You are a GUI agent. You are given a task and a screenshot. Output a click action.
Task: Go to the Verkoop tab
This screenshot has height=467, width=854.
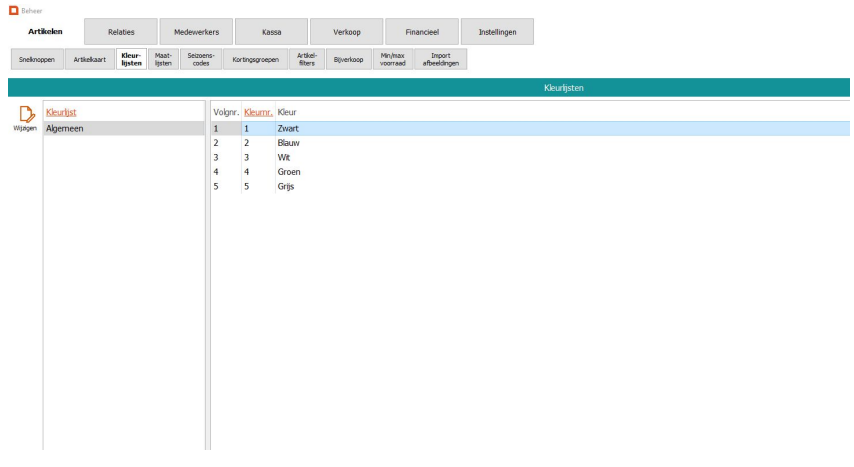346,32
